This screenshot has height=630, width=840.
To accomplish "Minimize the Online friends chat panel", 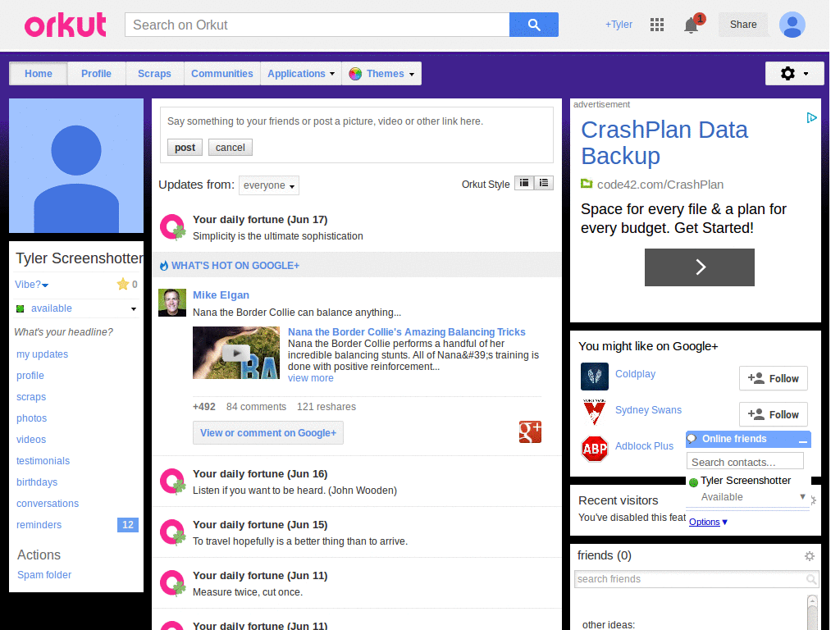I will point(802,440).
